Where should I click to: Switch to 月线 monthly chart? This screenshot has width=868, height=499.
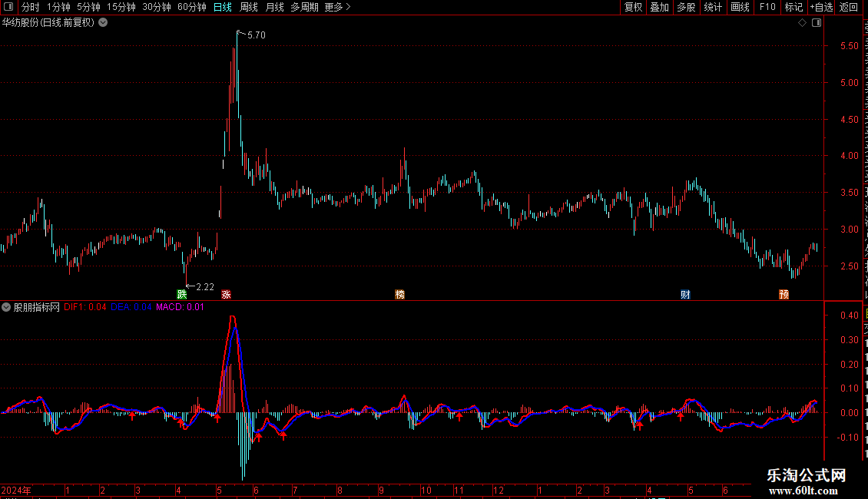tap(274, 7)
